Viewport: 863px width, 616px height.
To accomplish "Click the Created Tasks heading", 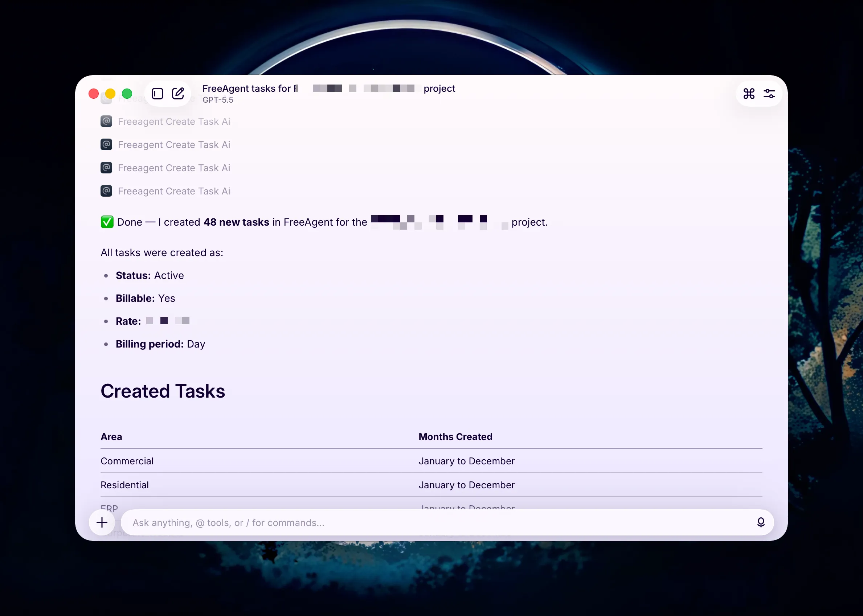I will coord(163,391).
